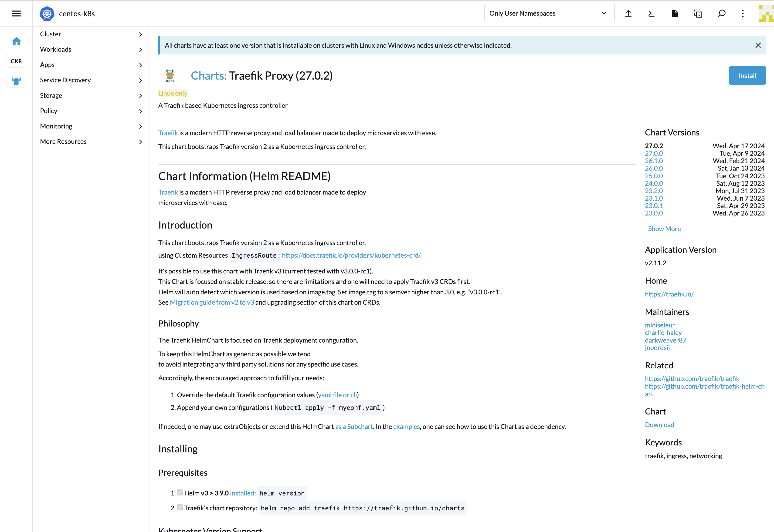Open the yaml file or cli link
774x532 pixels.
337,395
